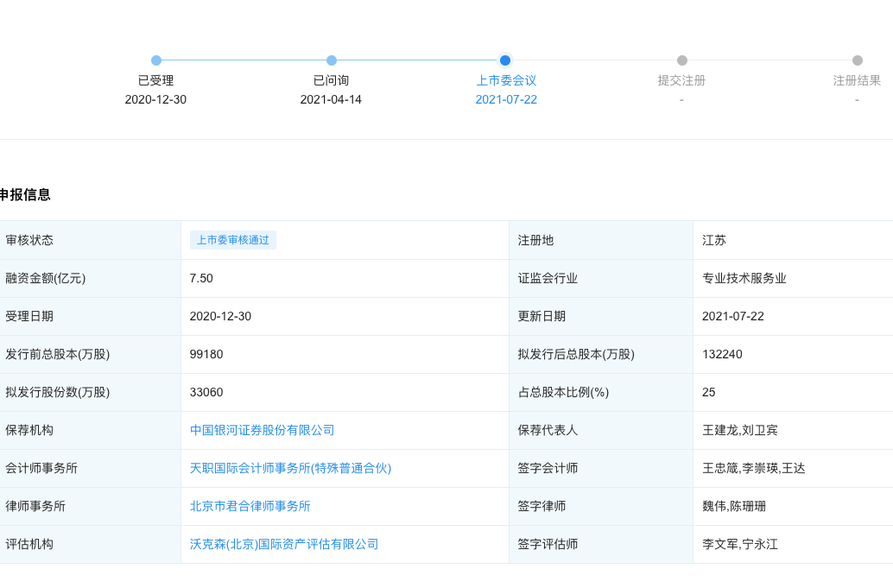The image size is (893, 588).
Task: Click sponsor representatives 王建龙,刘卫宾
Action: click(x=741, y=430)
